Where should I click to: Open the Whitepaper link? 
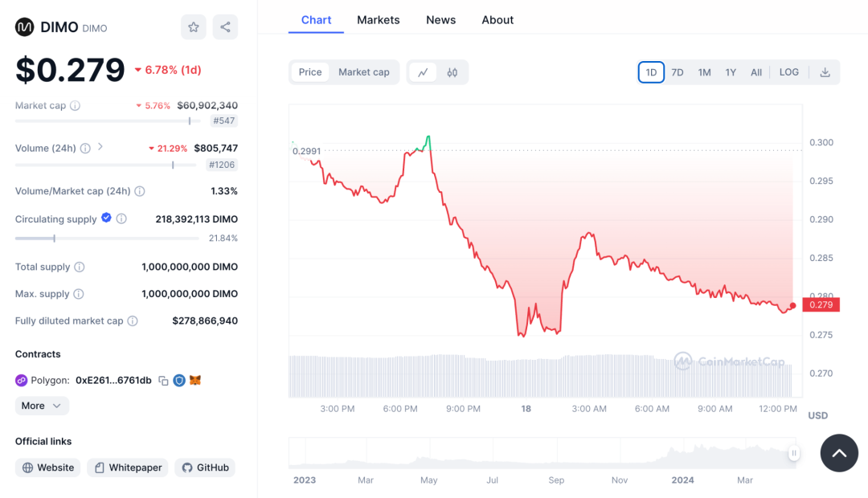point(128,467)
